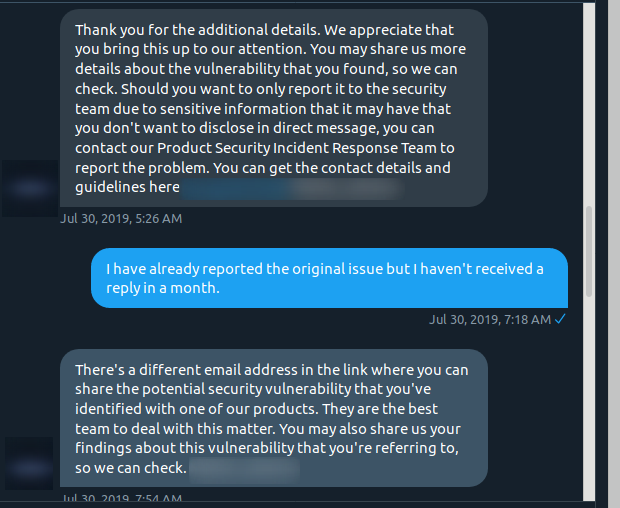Select the blue 'I have already reported' message
This screenshot has width=620, height=508.
pos(329,278)
